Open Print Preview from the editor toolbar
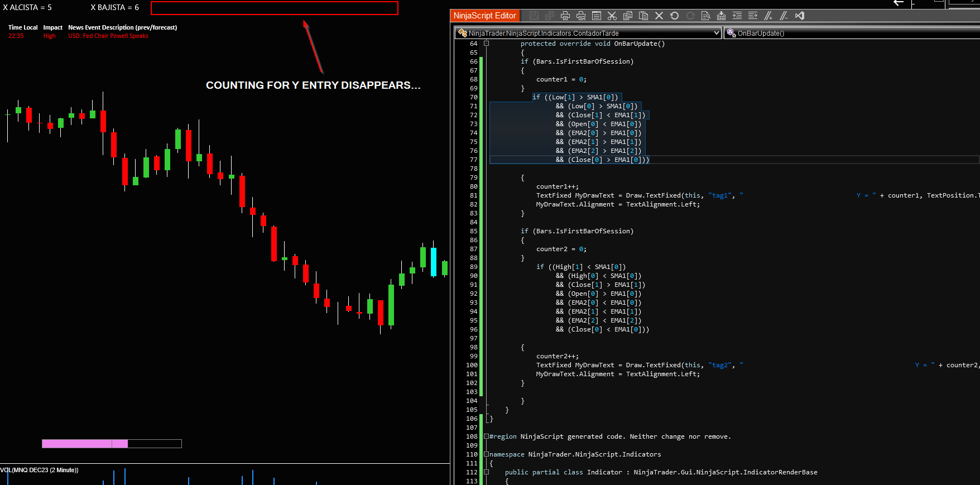This screenshot has height=485, width=980. [x=581, y=16]
